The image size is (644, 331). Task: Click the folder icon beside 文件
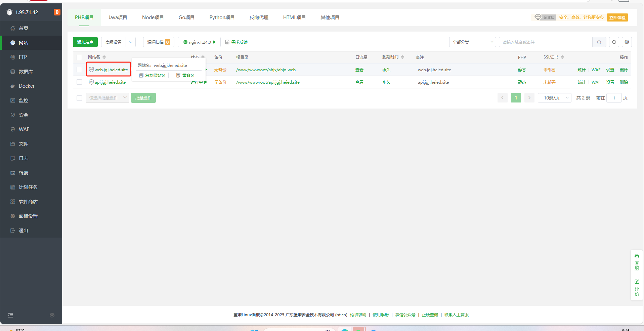coord(13,144)
